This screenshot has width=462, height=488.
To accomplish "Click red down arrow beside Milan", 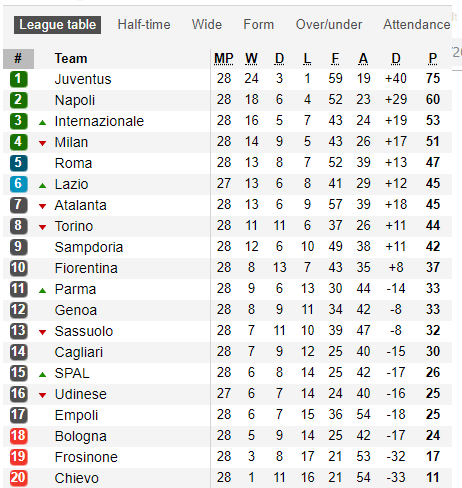I will [42, 144].
